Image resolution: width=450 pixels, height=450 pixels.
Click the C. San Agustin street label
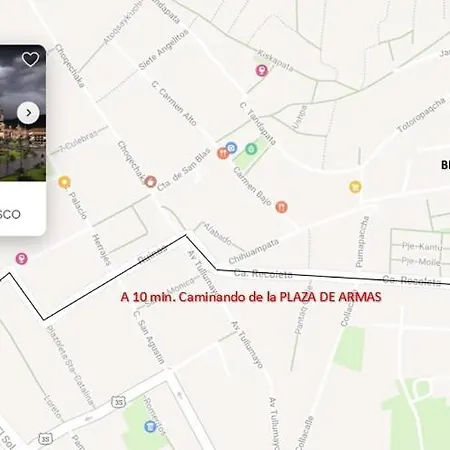click(149, 337)
